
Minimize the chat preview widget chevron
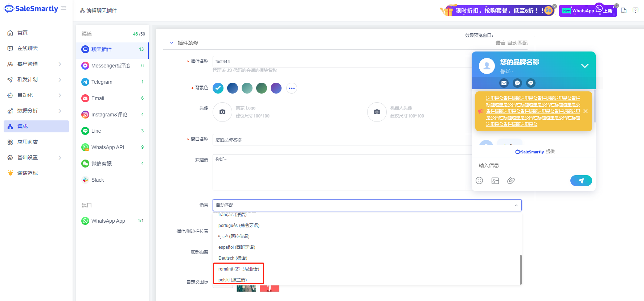584,66
